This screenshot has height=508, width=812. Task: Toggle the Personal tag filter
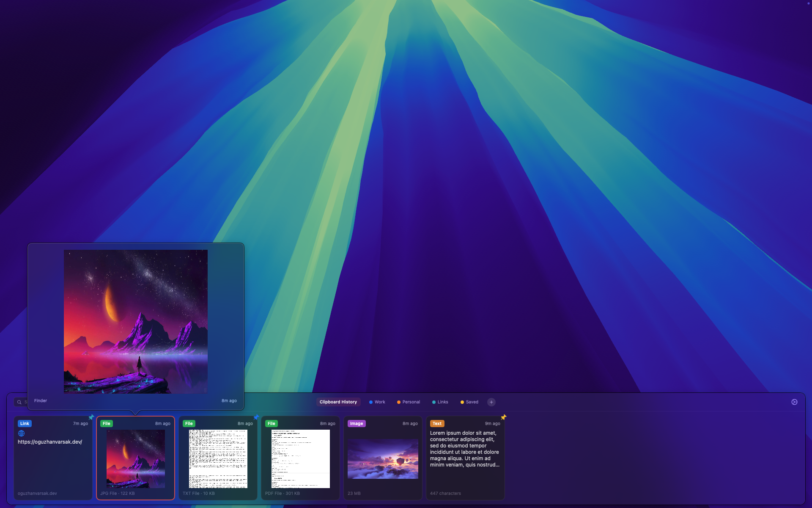tap(408, 402)
